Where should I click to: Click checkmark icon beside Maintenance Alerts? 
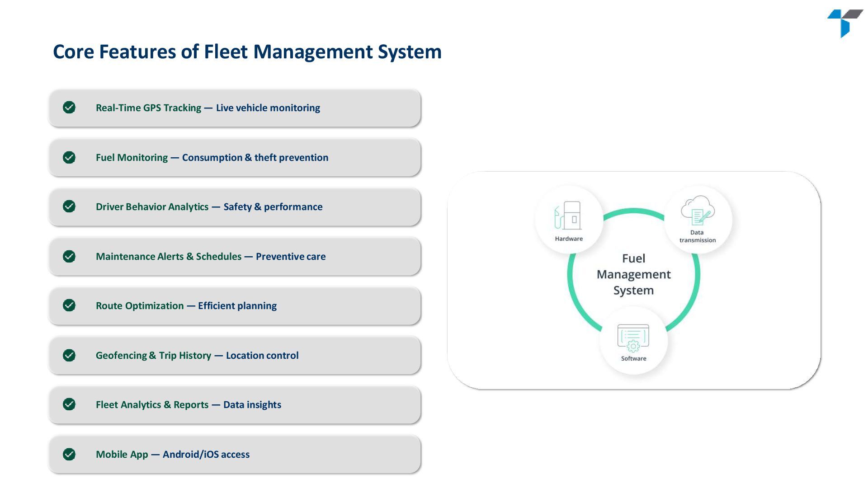pyautogui.click(x=69, y=256)
